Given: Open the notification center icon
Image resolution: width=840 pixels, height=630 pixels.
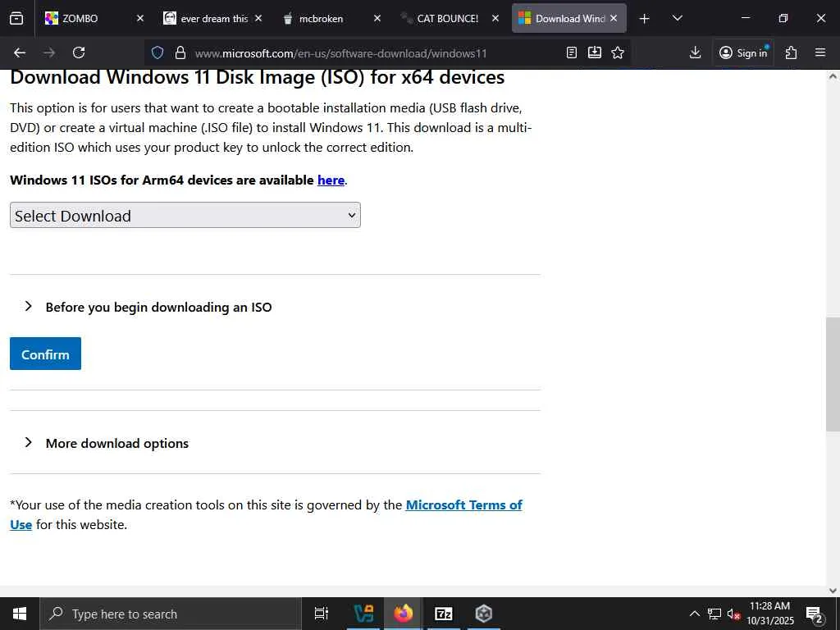Looking at the screenshot, I should [815, 614].
